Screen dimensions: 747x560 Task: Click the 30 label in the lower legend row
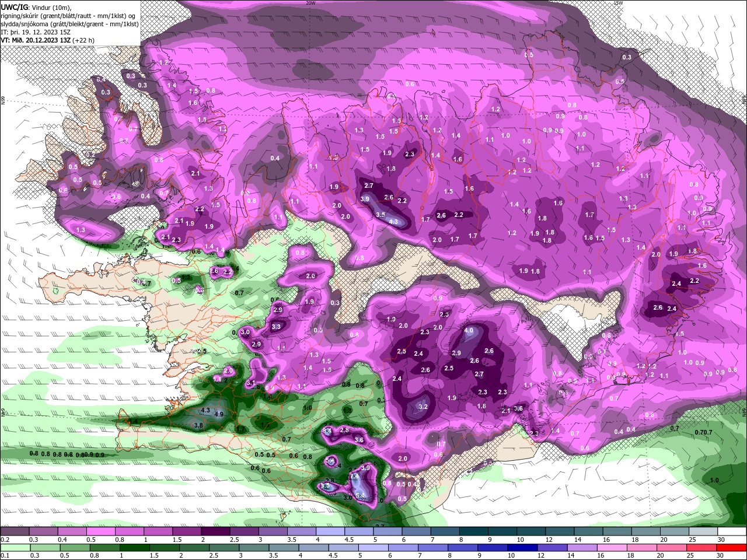721,556
